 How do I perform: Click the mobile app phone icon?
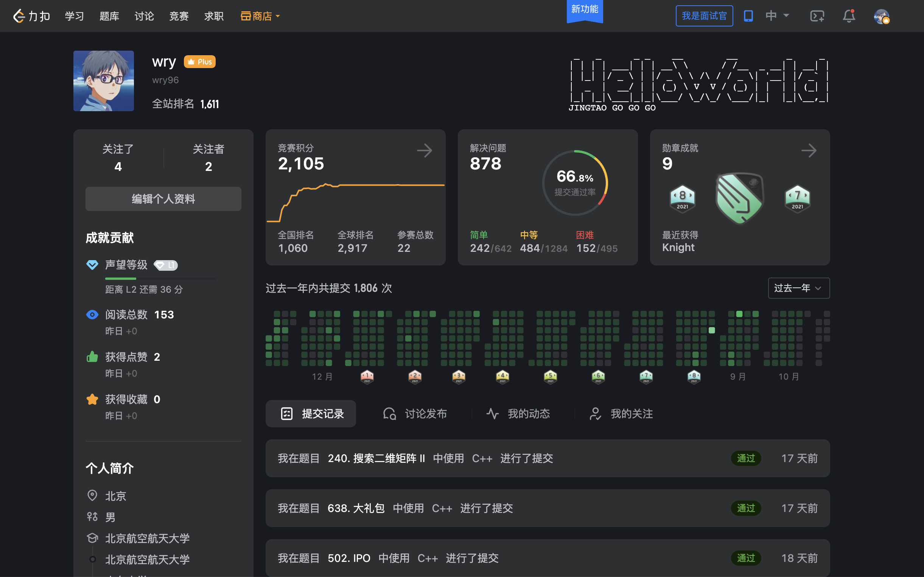tap(748, 16)
